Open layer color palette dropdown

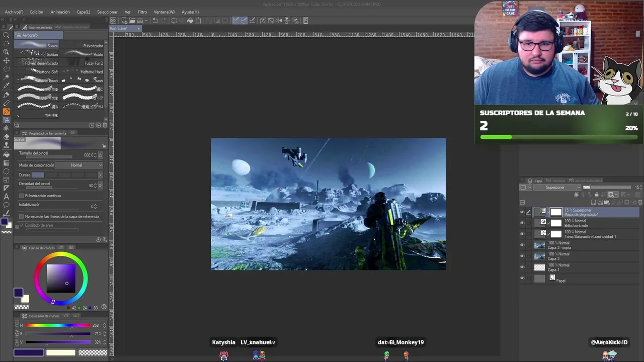point(526,187)
